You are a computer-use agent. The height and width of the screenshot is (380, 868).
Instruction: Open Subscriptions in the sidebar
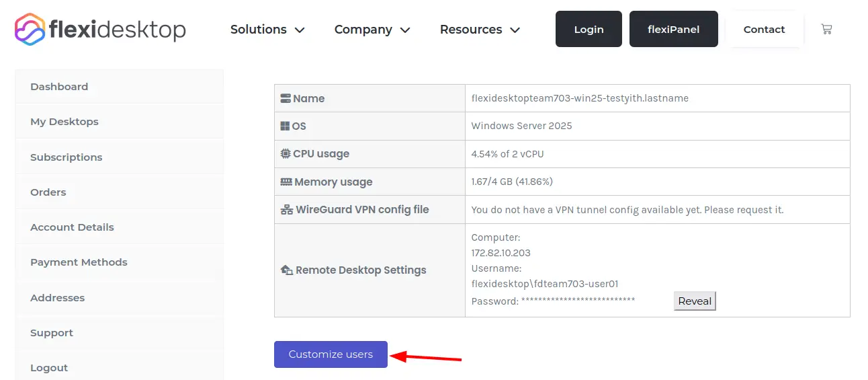(x=120, y=157)
